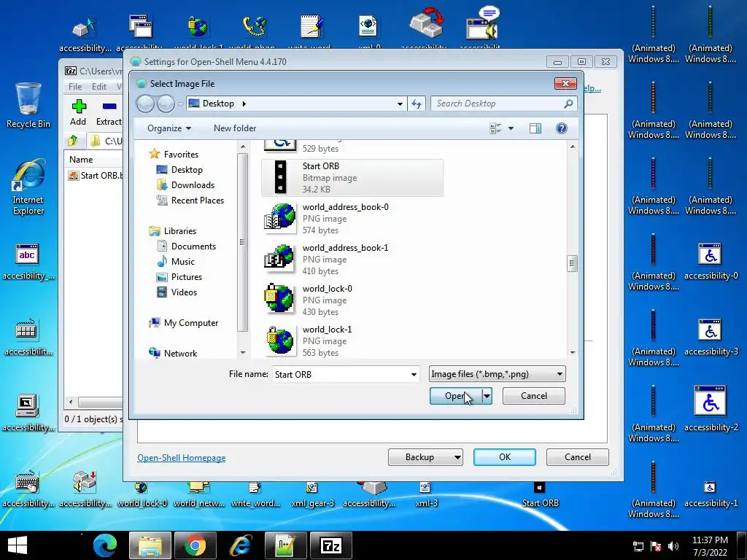Launch Microsoft Edge from taskbar

105,545
